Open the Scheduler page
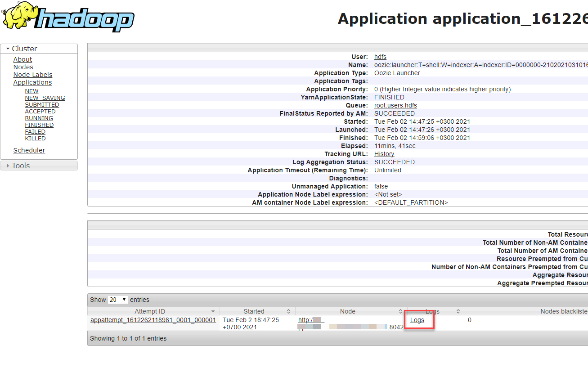 tap(29, 150)
